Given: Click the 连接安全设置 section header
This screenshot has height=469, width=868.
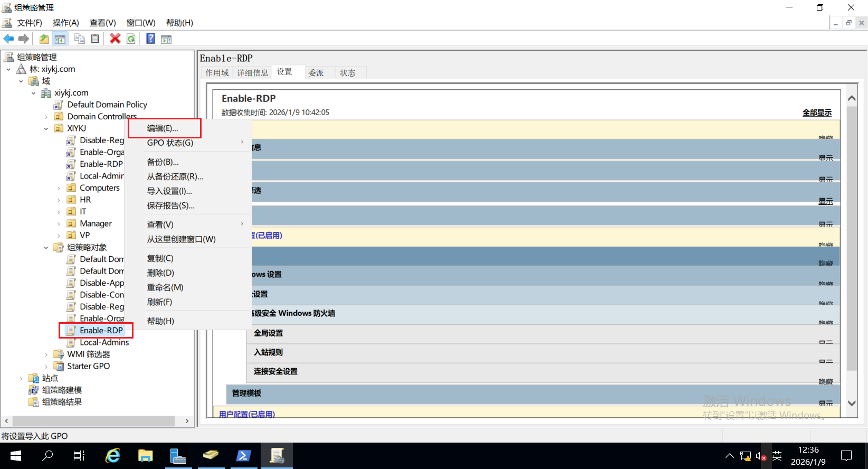Looking at the screenshot, I should [x=543, y=372].
